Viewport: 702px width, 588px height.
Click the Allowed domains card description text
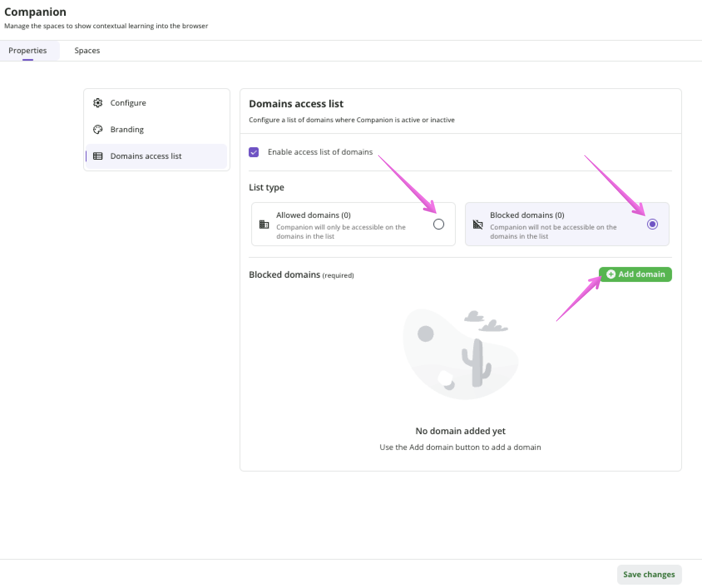tap(341, 232)
